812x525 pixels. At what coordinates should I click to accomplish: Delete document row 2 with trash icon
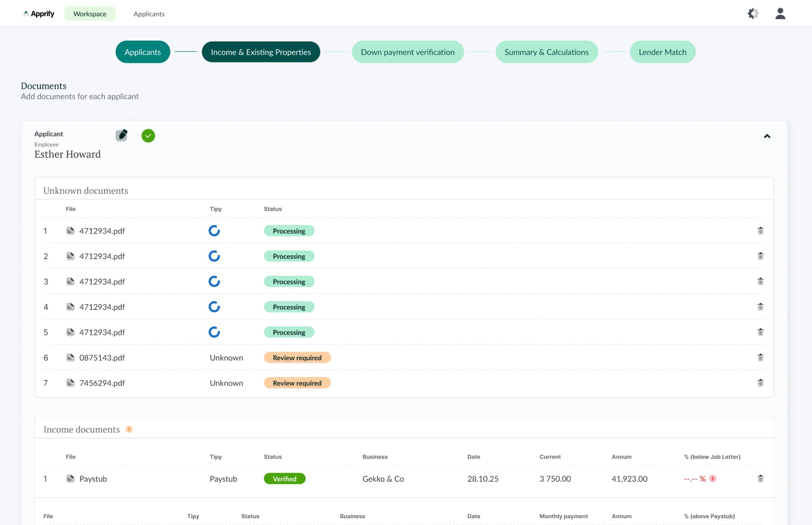click(x=760, y=256)
